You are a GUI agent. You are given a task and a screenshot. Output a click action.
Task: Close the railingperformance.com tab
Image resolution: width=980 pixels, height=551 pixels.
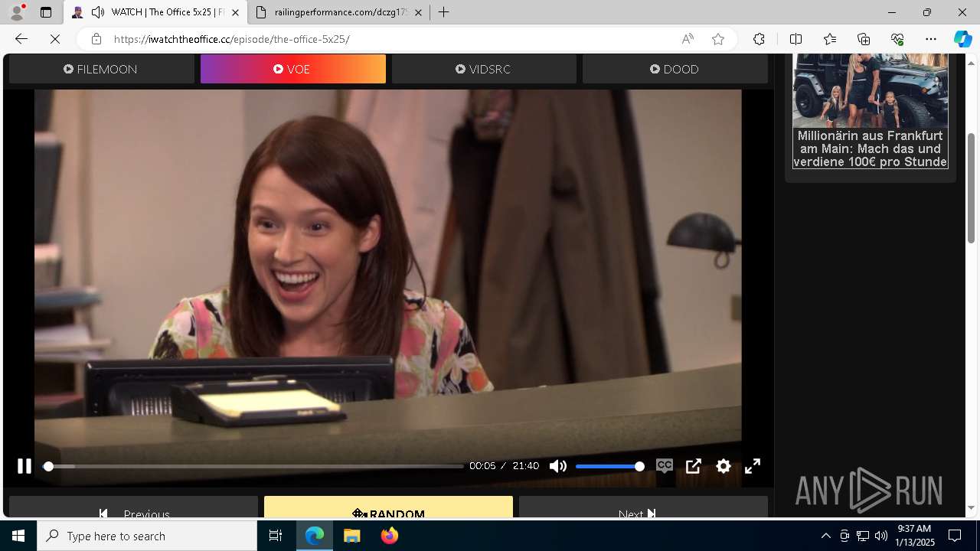[x=418, y=12]
